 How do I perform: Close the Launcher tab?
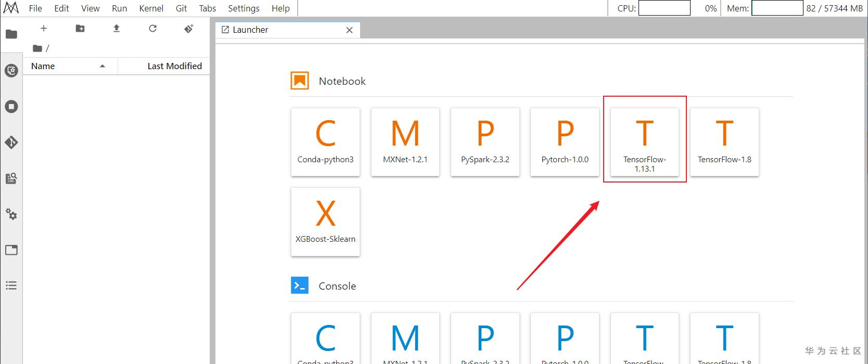(x=350, y=30)
